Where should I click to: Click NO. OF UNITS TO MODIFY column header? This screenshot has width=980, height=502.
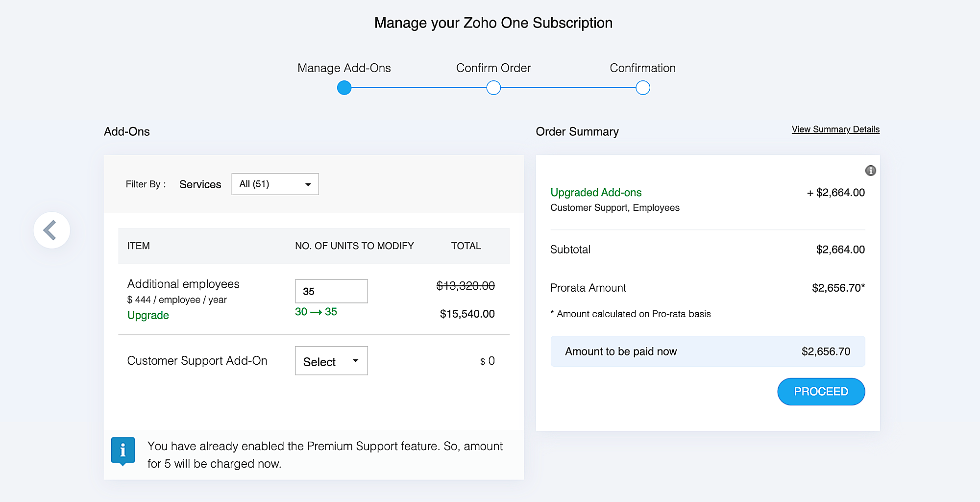click(x=354, y=246)
